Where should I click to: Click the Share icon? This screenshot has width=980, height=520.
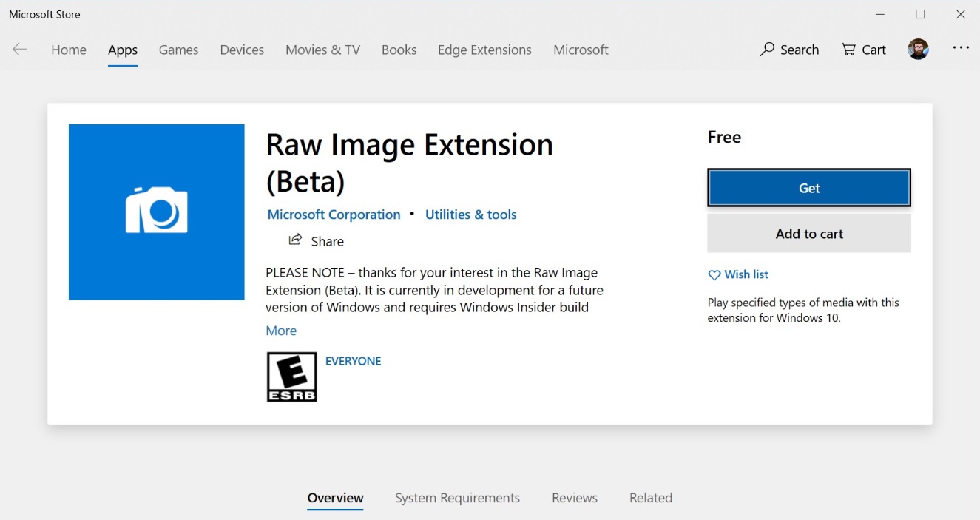[x=295, y=240]
